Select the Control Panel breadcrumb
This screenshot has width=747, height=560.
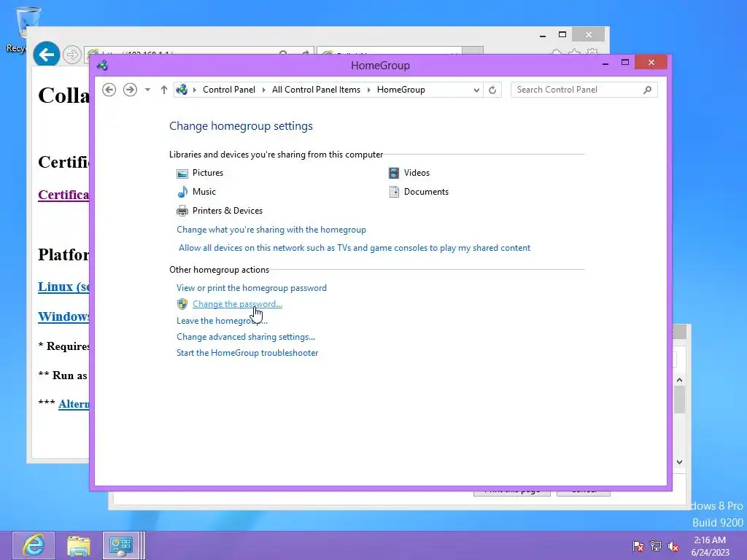tap(228, 90)
